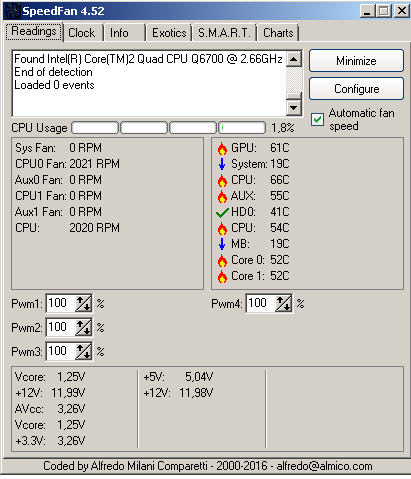The height and width of the screenshot is (479, 411).
Task: Click inside the Pwm1 value field
Action: tap(61, 303)
